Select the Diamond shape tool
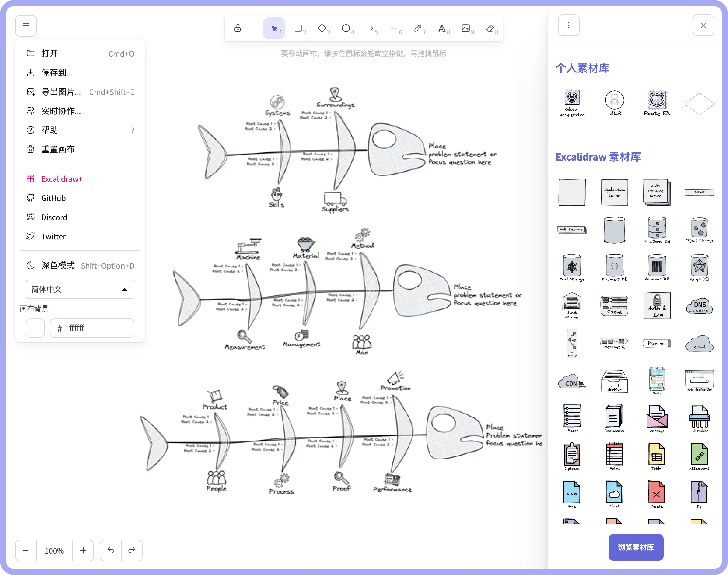 pos(322,28)
